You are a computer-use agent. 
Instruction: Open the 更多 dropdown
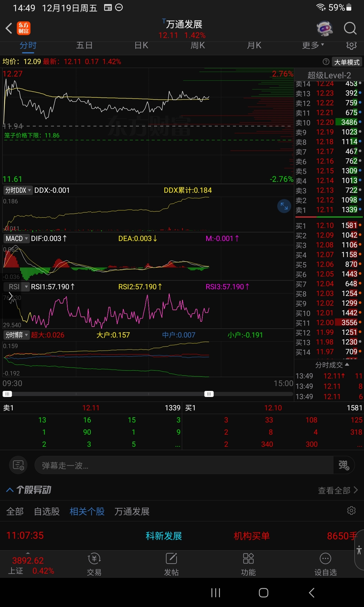(x=313, y=45)
